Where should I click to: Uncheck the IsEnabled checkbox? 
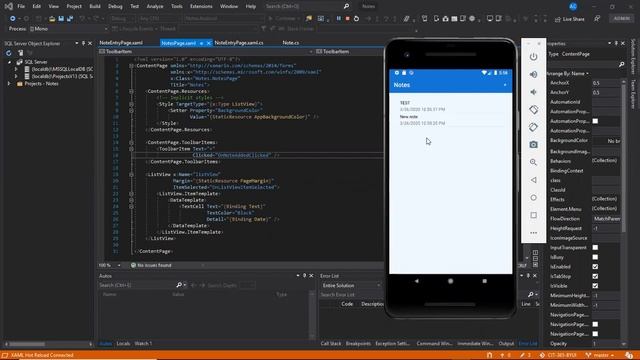click(595, 267)
